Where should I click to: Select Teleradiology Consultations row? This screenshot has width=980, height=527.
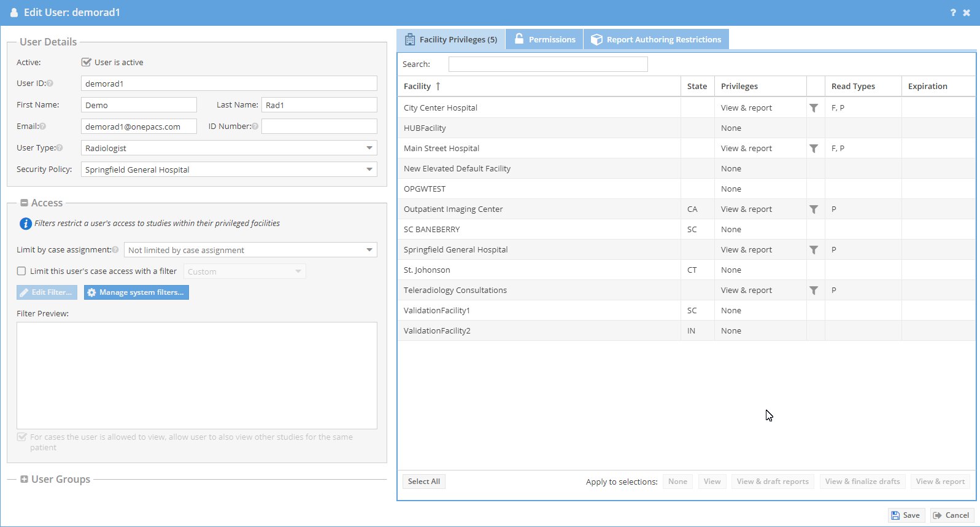coord(686,291)
